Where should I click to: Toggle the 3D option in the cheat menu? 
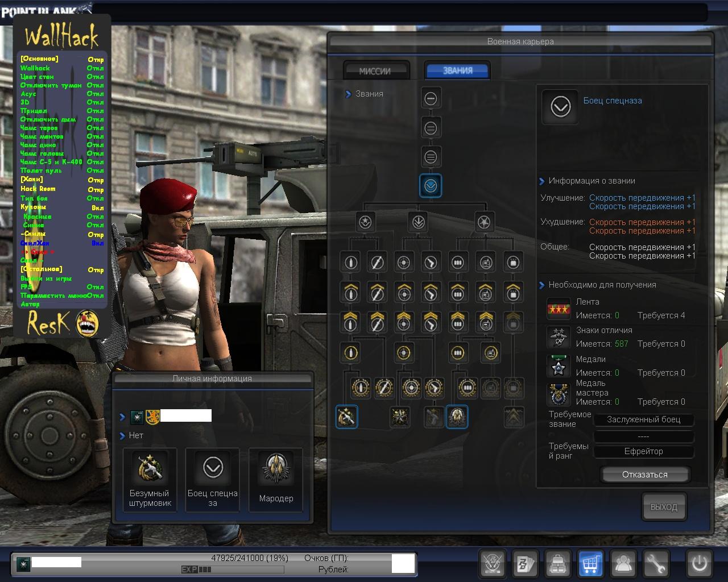click(61, 102)
